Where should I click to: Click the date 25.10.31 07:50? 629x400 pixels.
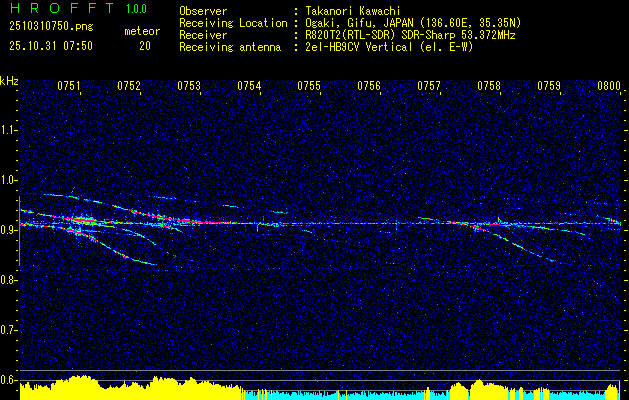click(51, 46)
